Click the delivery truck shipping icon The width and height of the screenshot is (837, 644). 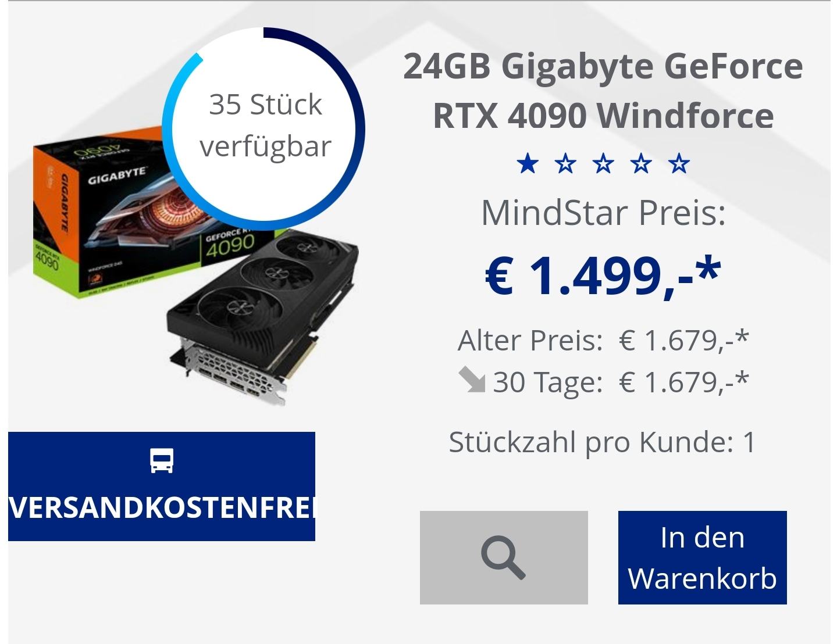point(162,460)
